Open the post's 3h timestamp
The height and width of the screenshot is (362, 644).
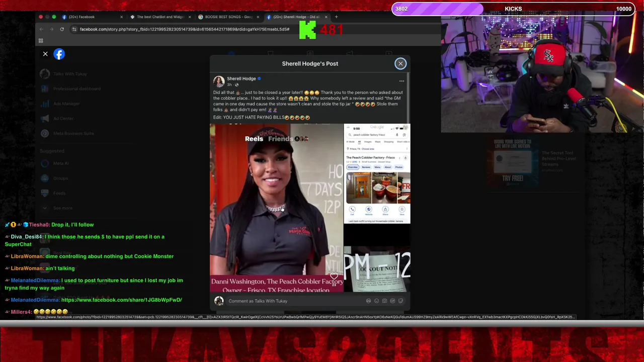229,84
